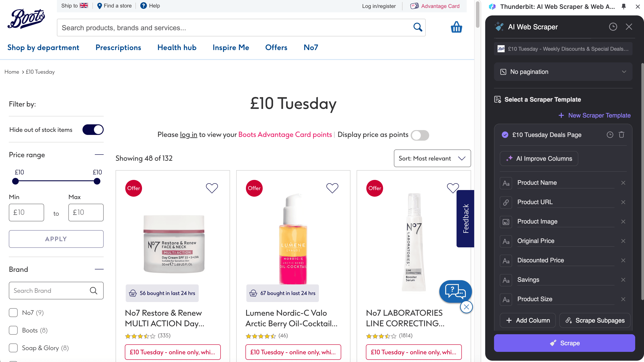Favorite the Lumene Nordic-C Valo product
This screenshot has width=644, height=362.
tap(332, 188)
